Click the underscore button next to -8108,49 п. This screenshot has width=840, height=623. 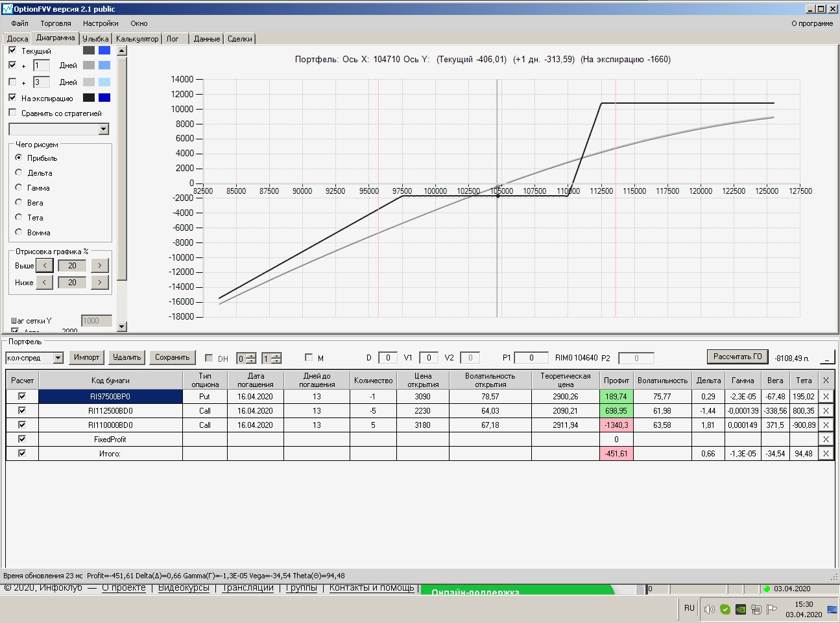pyautogui.click(x=827, y=357)
